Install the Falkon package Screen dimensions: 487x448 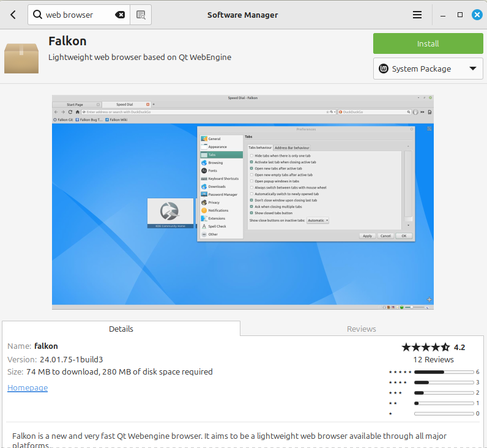pyautogui.click(x=428, y=43)
